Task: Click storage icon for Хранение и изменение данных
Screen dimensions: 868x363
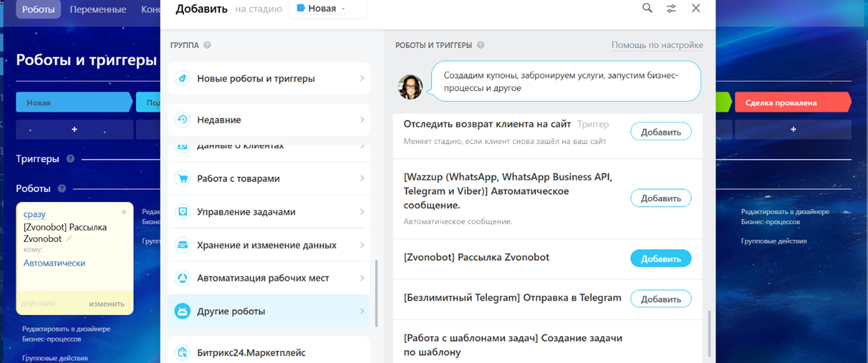Action: [x=182, y=245]
